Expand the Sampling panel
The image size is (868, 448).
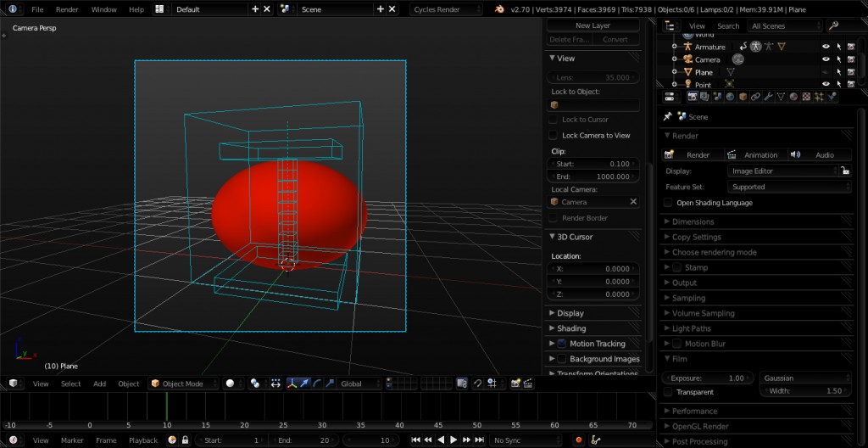[688, 298]
